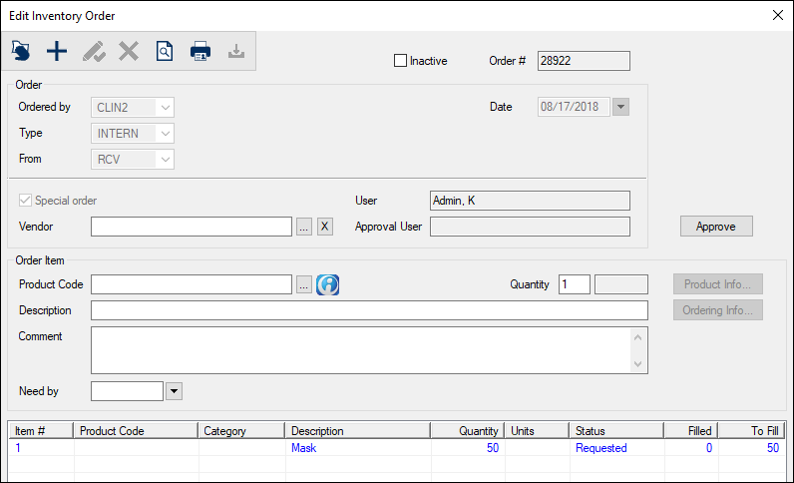The width and height of the screenshot is (794, 483).
Task: Open print preview with the magnifier page icon
Action: (164, 51)
